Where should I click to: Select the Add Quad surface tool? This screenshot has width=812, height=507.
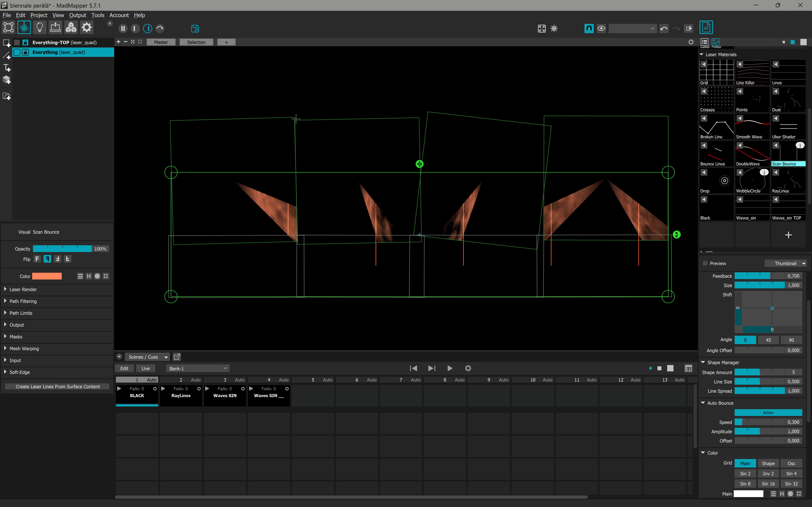[x=6, y=43]
